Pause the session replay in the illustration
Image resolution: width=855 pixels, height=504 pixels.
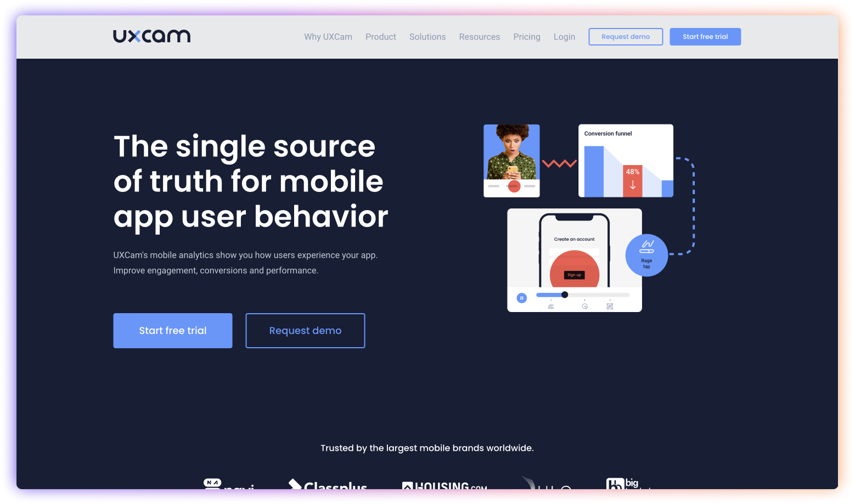(x=522, y=298)
